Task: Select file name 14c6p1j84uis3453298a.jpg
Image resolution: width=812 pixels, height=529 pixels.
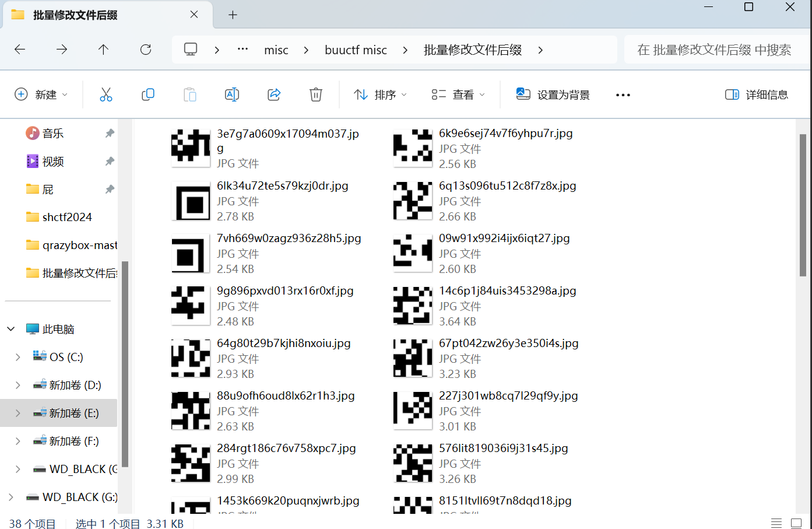Action: click(x=507, y=291)
